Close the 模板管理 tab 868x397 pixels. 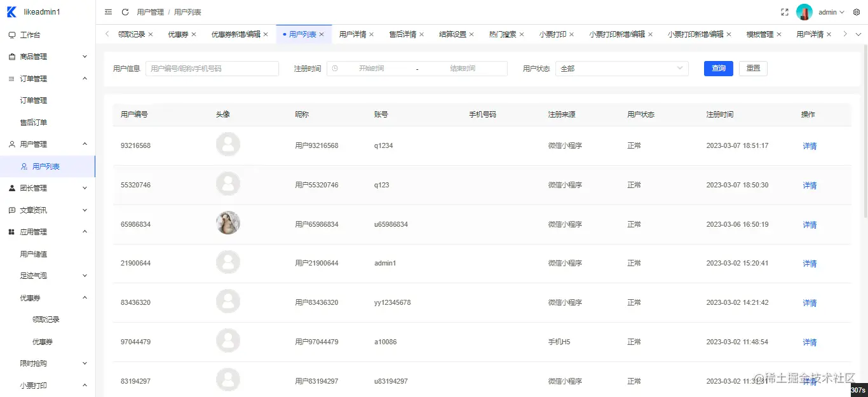pos(779,34)
